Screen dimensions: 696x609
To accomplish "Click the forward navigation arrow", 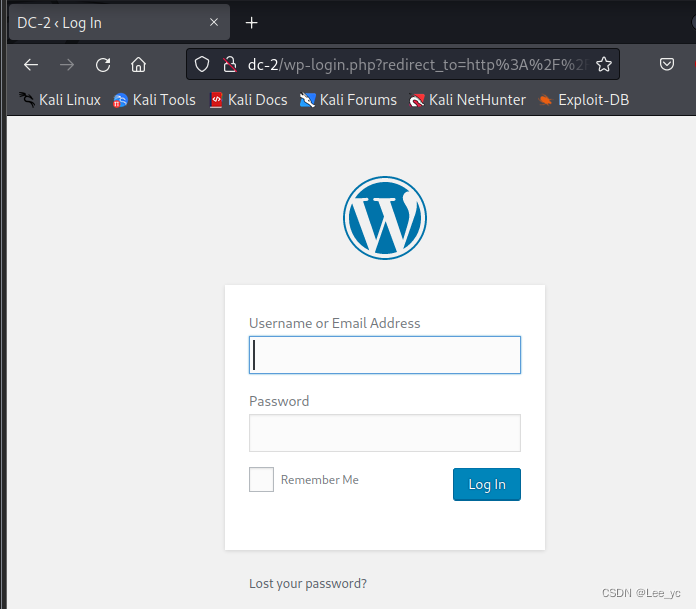I will tap(67, 65).
